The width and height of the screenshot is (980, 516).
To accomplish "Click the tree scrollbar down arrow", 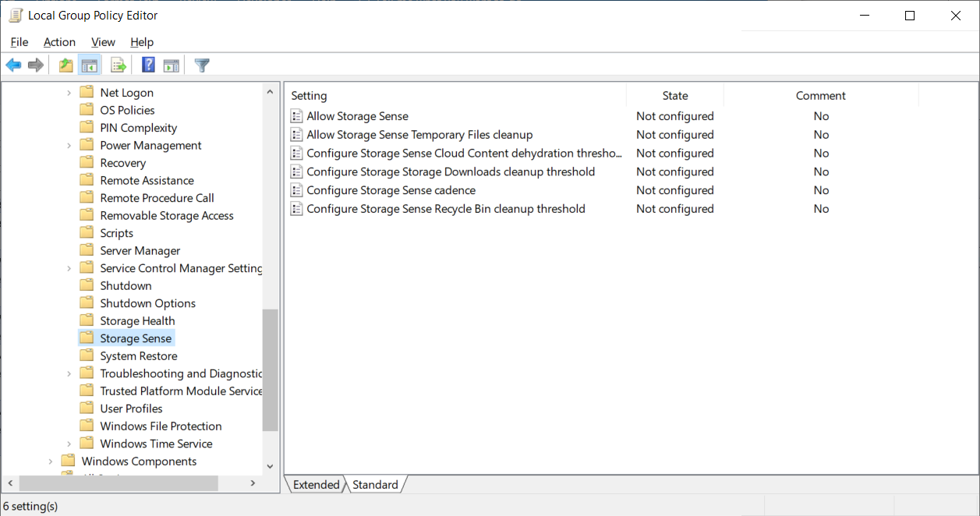I will [271, 466].
